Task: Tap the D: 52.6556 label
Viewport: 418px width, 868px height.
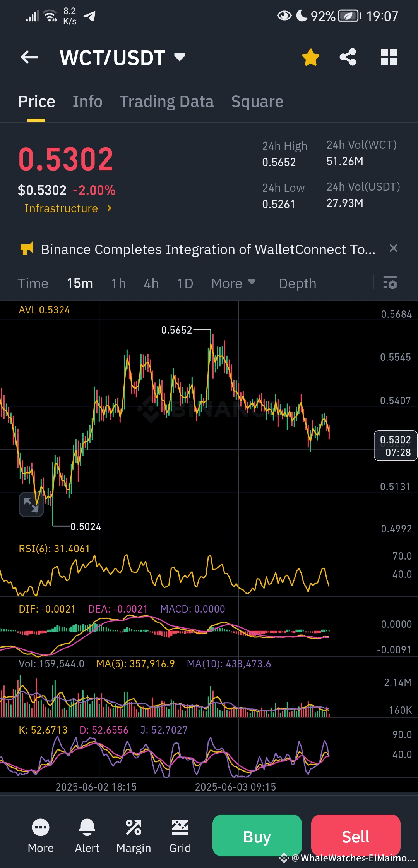Action: [x=104, y=730]
